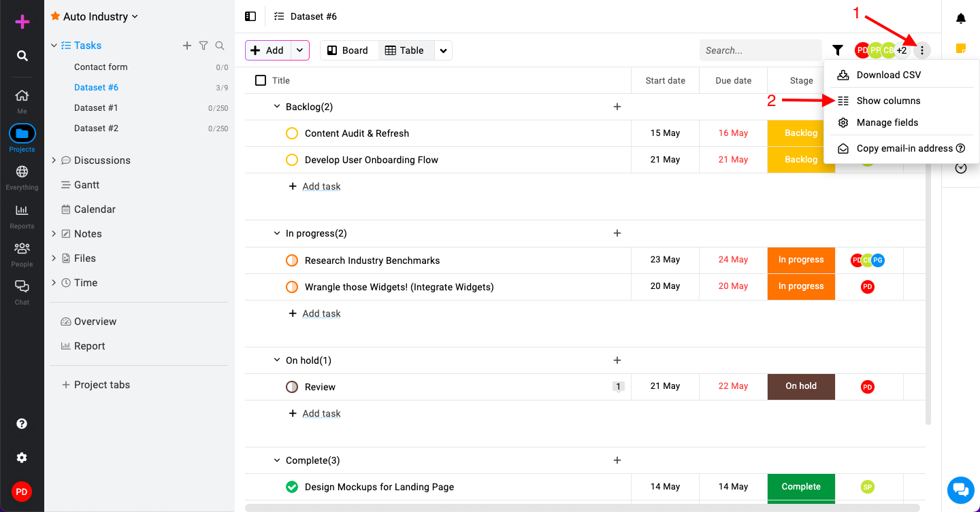Click the black filter funnel in the toolbar

[x=838, y=50]
